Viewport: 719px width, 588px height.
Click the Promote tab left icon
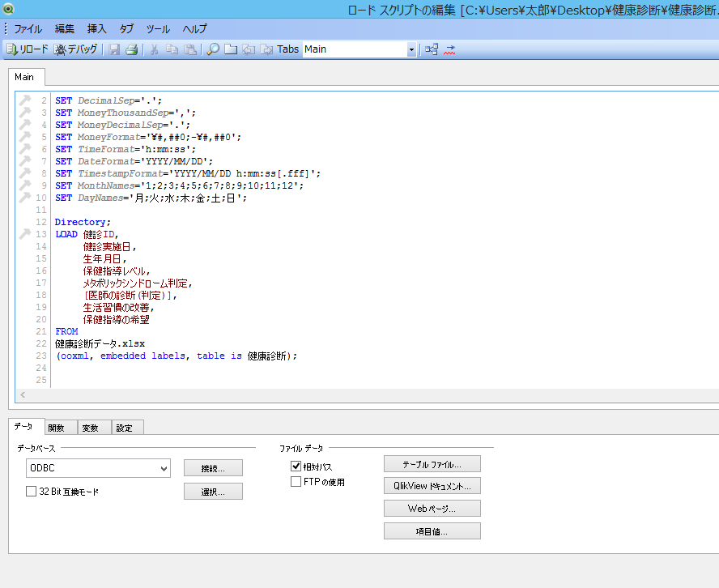click(249, 49)
